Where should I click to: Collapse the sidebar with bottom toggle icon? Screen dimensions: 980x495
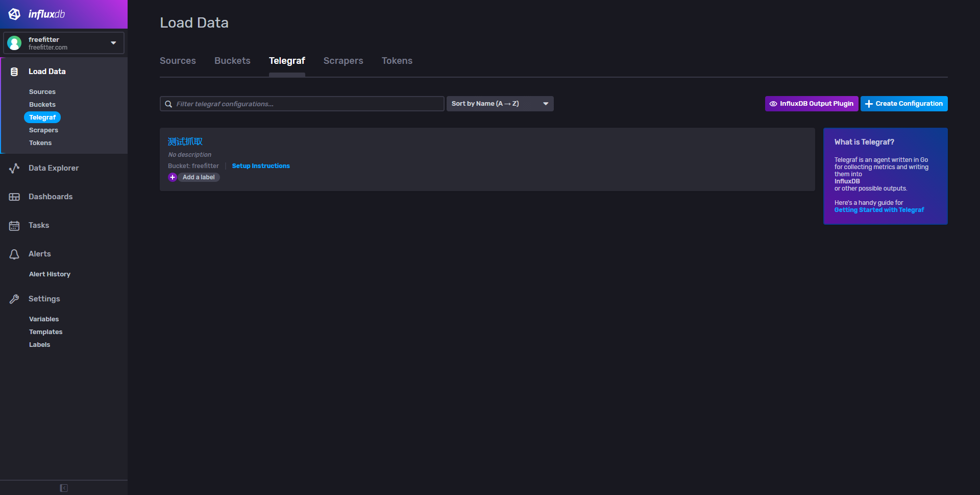[64, 488]
